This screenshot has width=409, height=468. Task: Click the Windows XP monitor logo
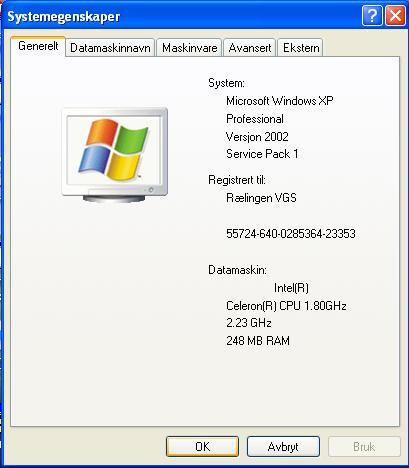tap(115, 155)
